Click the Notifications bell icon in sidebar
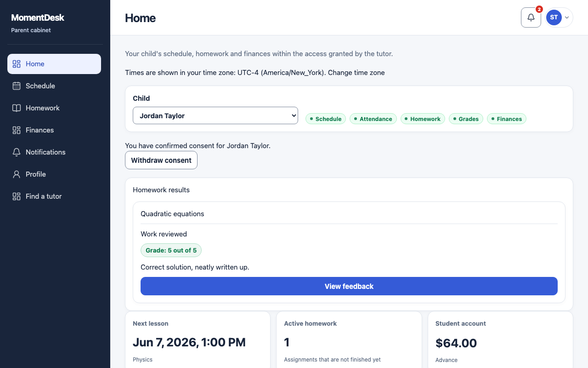 click(17, 152)
